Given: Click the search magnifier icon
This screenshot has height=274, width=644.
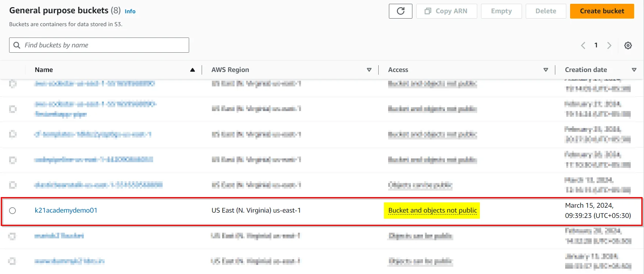Looking at the screenshot, I should click(x=17, y=45).
